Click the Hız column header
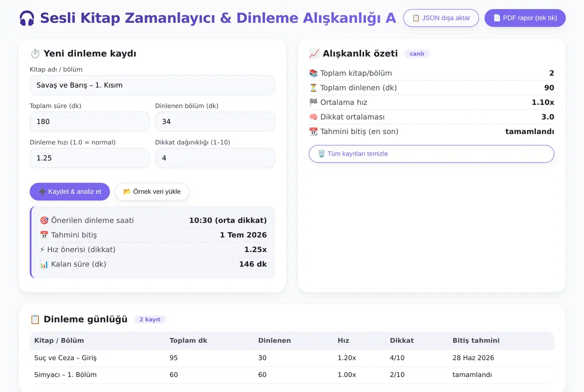This screenshot has height=392, width=584. coord(343,340)
